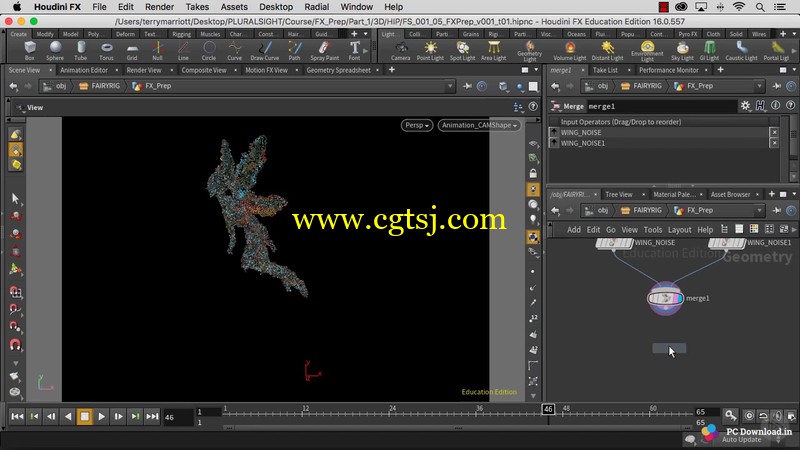Screen dimensions: 800x450
Task: Add a Distant Light
Action: (x=607, y=51)
